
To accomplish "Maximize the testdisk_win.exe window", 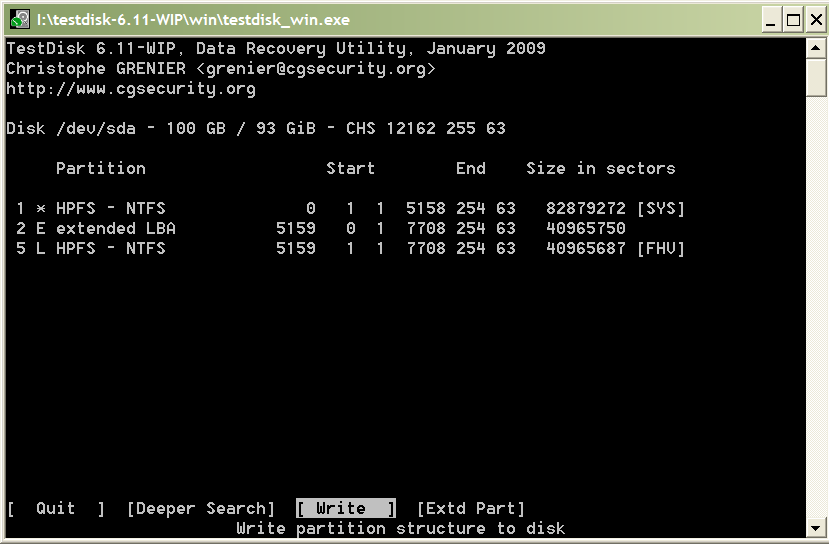I will [x=794, y=20].
